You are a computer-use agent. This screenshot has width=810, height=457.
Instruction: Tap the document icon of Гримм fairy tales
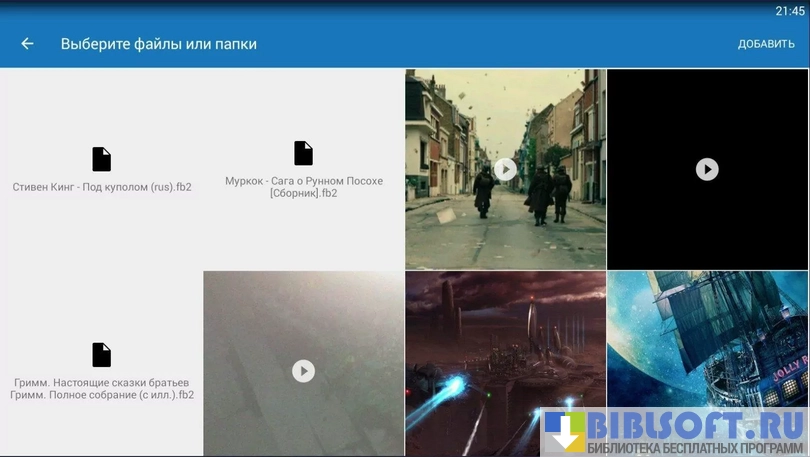pyautogui.click(x=101, y=355)
